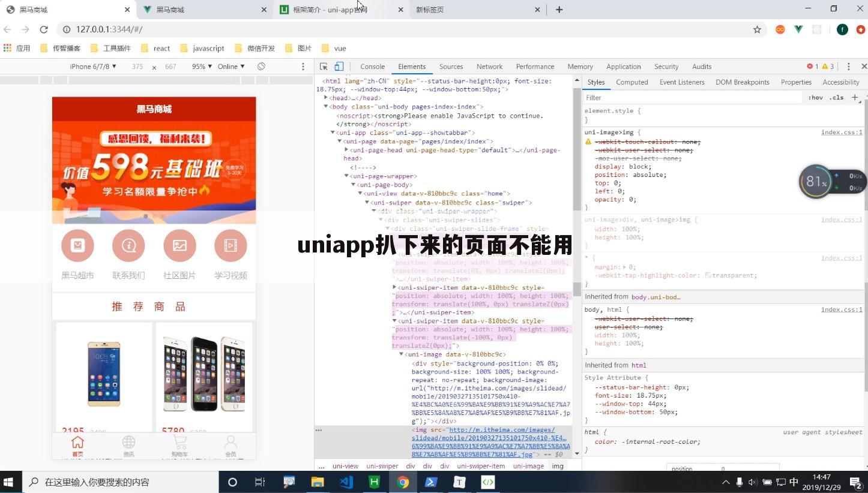868x493 pixels.
Task: Open the img src itheima URL link
Action: pyautogui.click(x=490, y=442)
